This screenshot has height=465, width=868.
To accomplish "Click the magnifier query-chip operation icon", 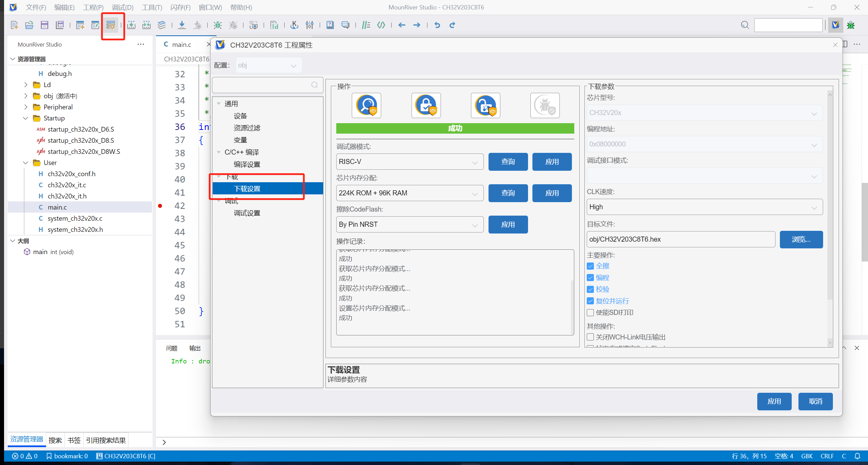I will 366,105.
